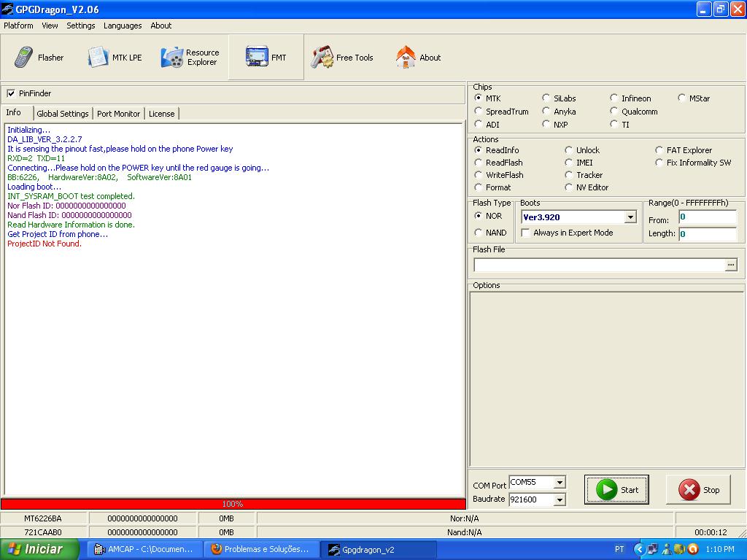Click the Range Length input field
The width and height of the screenshot is (747, 560).
coord(708,234)
